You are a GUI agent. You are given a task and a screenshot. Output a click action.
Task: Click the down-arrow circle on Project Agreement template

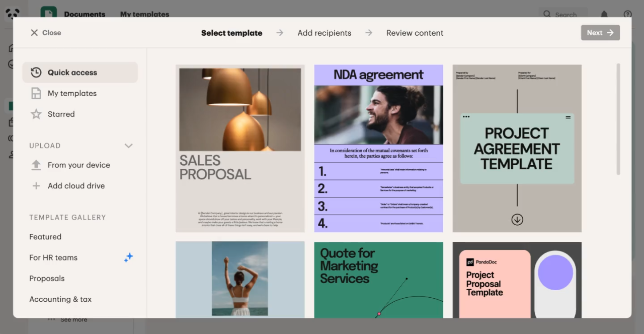pyautogui.click(x=517, y=220)
